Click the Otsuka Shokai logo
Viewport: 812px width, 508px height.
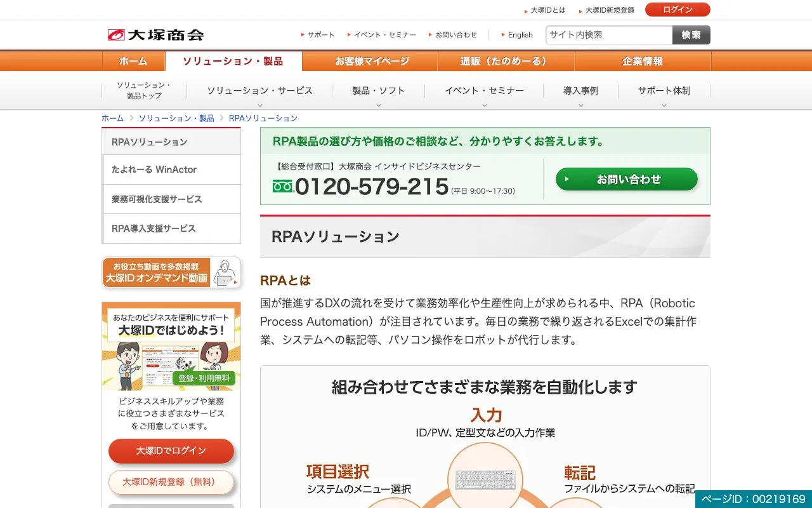click(x=155, y=35)
